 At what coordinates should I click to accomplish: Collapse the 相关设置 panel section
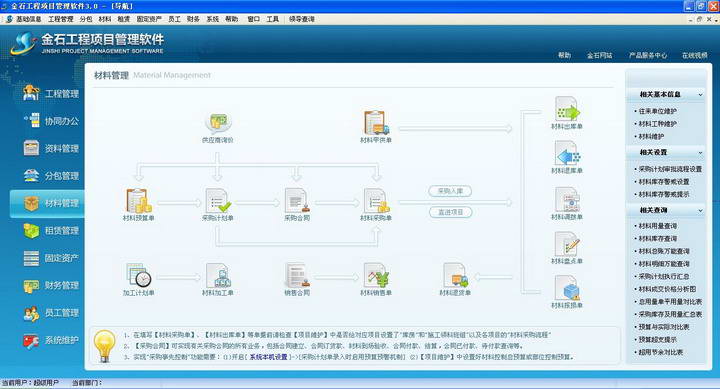coord(700,152)
